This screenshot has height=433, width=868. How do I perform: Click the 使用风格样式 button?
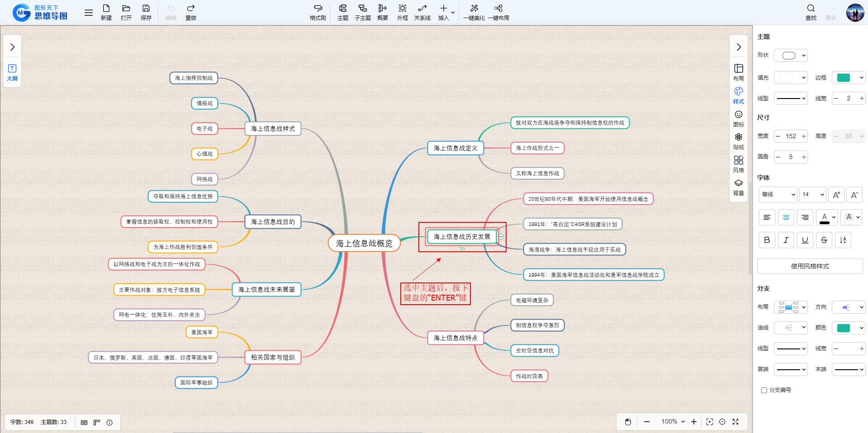810,266
